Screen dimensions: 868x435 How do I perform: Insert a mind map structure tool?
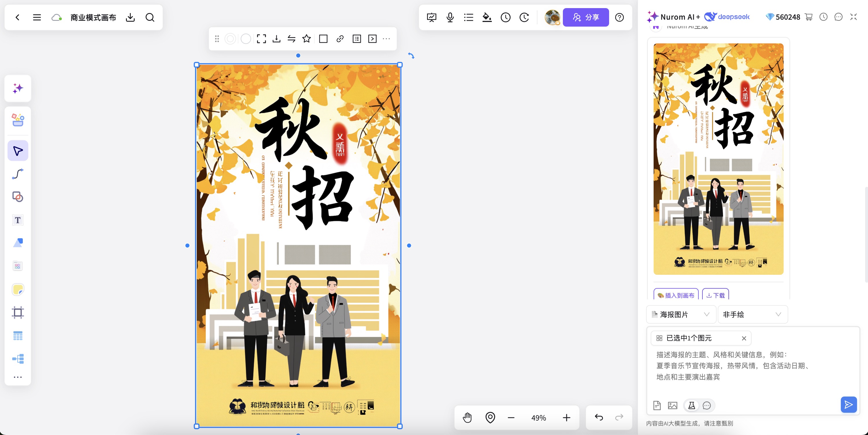pos(18,359)
